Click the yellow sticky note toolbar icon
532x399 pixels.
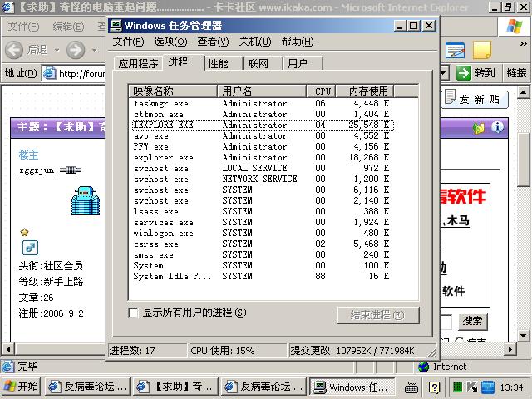[482, 50]
